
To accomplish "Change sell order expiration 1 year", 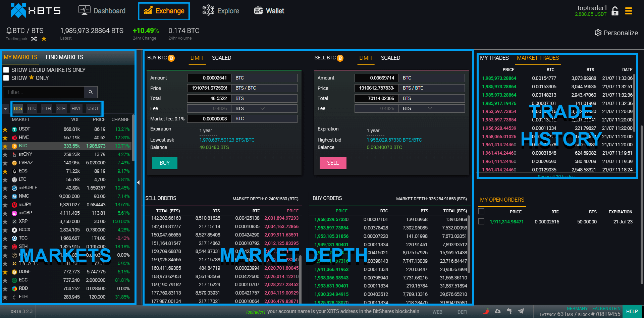I will (373, 130).
